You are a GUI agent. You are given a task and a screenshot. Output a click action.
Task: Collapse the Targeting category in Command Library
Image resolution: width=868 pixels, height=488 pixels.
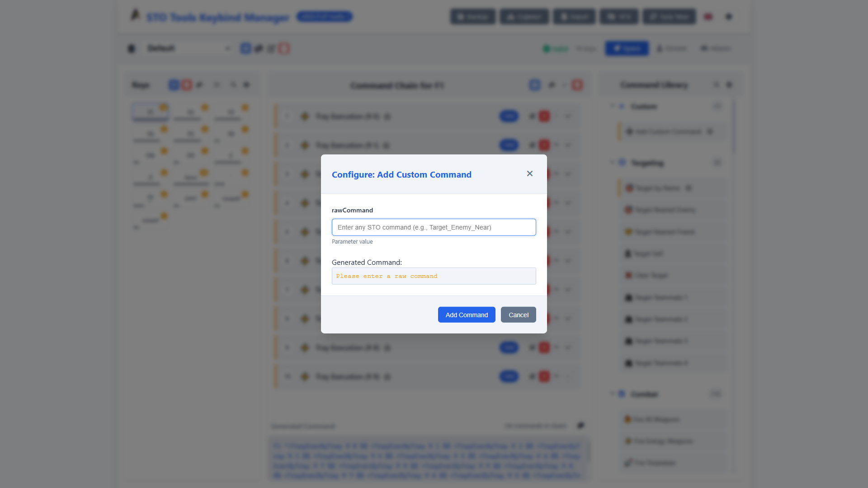click(x=612, y=163)
